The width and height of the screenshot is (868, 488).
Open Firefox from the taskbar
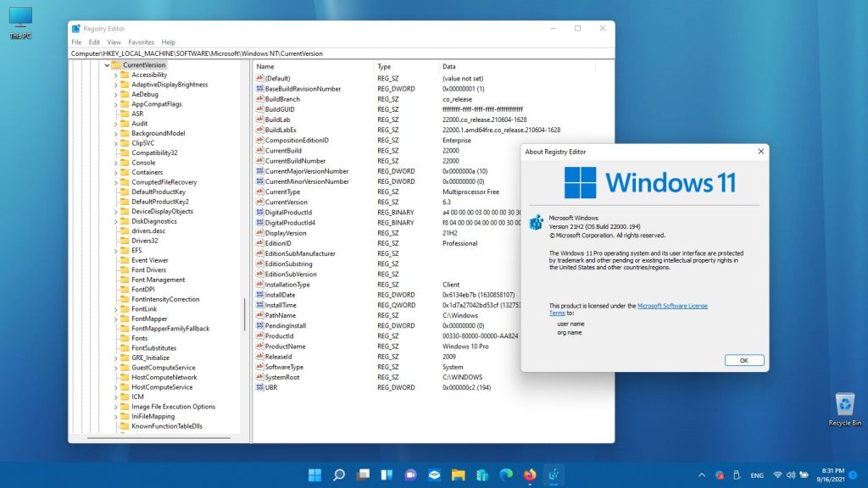(531, 475)
